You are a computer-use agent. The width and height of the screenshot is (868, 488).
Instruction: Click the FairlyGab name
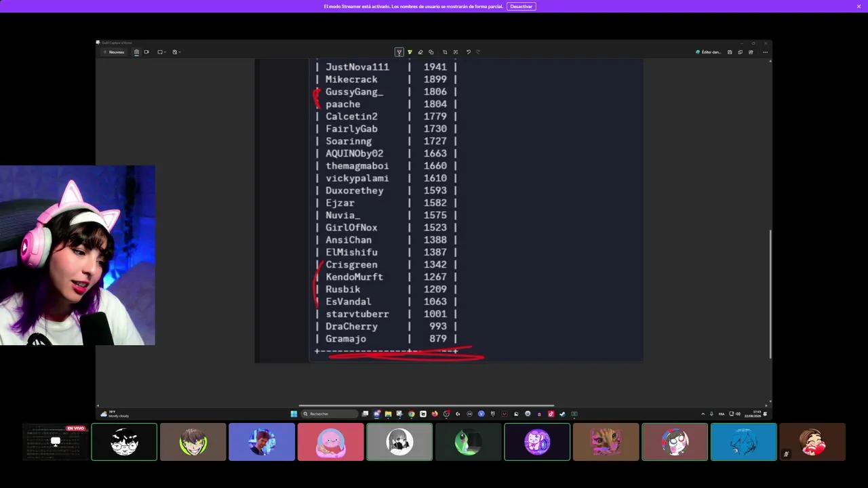pyautogui.click(x=351, y=129)
